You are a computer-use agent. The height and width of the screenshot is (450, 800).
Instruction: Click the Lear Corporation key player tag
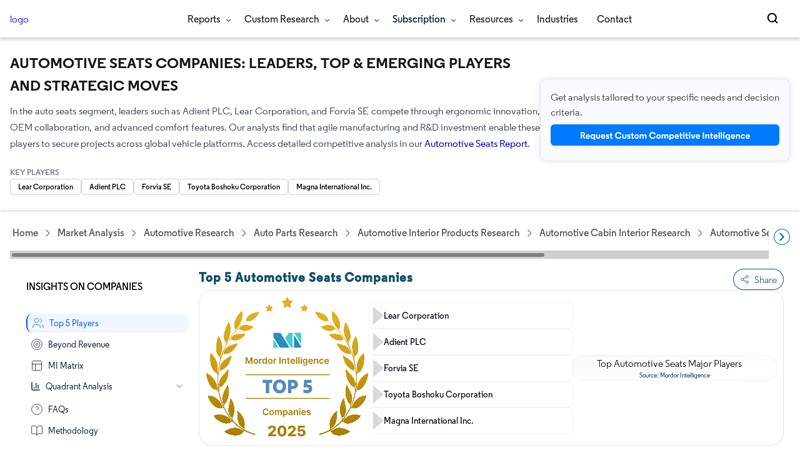point(45,187)
